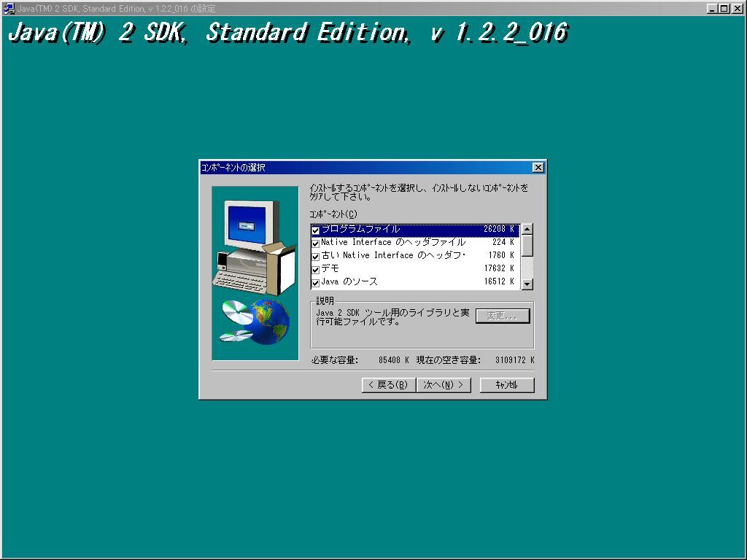Click the 85408 K required space value
747x560 pixels.
(393, 360)
